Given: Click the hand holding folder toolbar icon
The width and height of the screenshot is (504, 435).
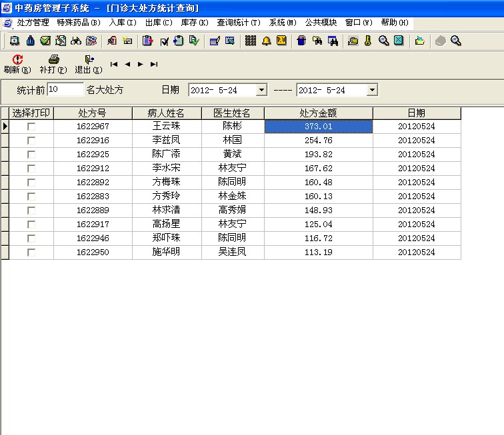Looking at the screenshot, I should [x=353, y=41].
